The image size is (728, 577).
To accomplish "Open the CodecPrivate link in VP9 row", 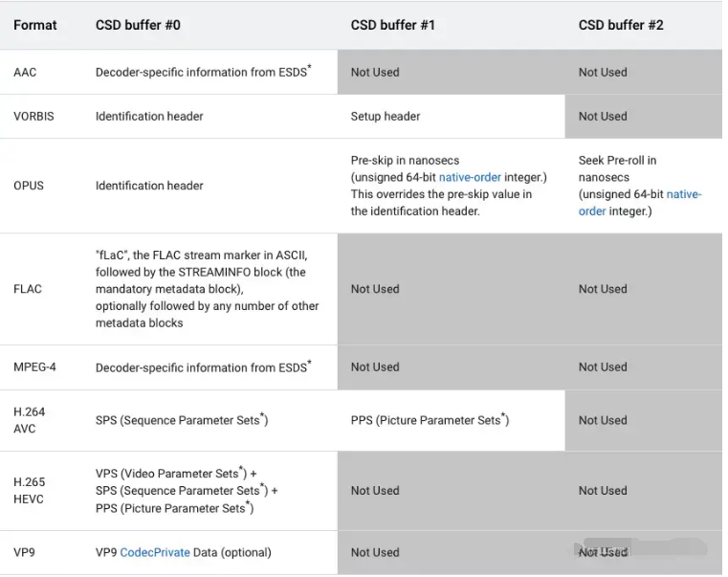I will [155, 552].
